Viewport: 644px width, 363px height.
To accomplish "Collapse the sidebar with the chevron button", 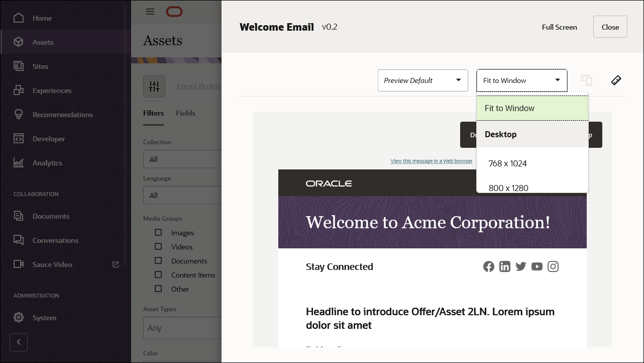I will click(19, 342).
